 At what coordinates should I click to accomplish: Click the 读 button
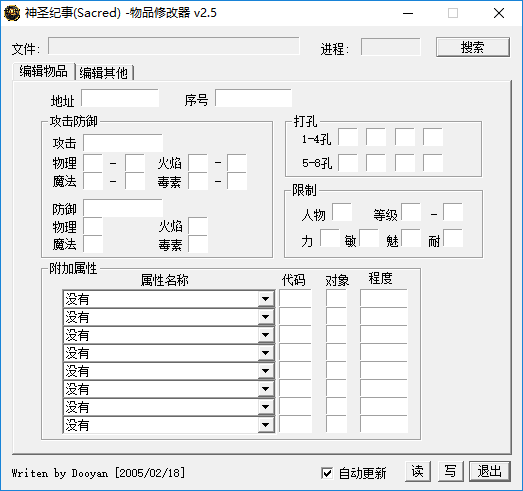point(418,471)
